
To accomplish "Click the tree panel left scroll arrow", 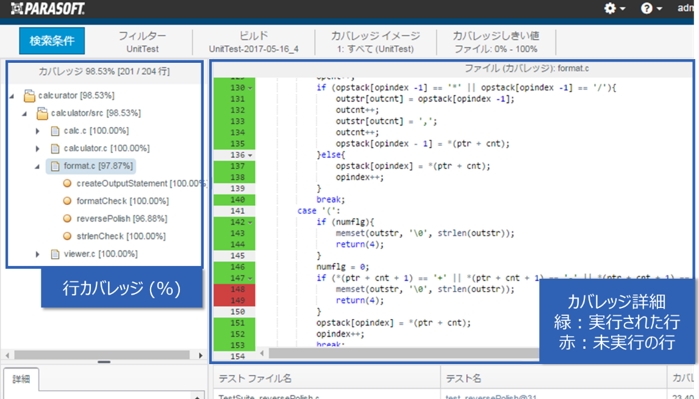I will click(8, 355).
